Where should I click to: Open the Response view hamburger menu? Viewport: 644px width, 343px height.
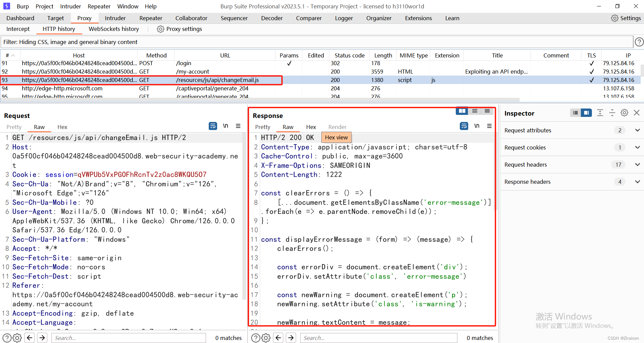490,126
